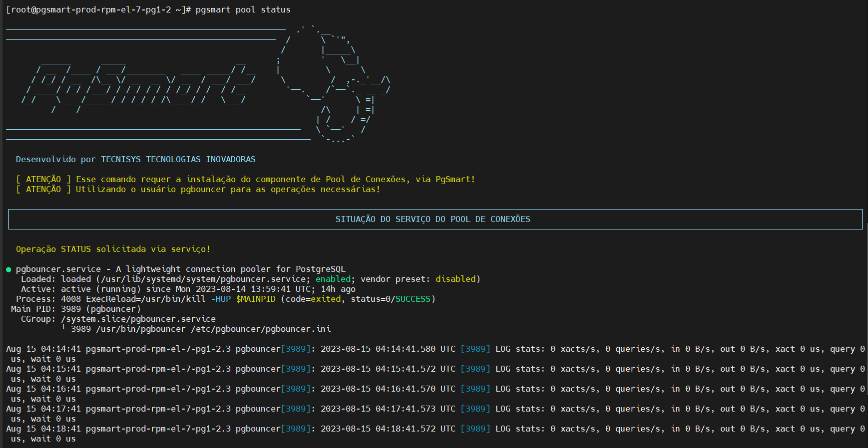
Task: Click '2023-08-15 04:17:41.573 UTC' in the log
Action: 388,409
